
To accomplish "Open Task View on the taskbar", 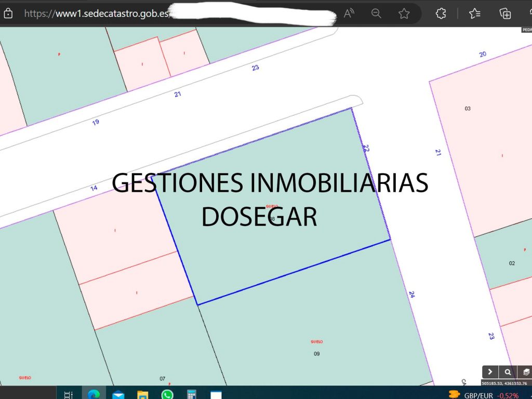I will click(68, 395).
